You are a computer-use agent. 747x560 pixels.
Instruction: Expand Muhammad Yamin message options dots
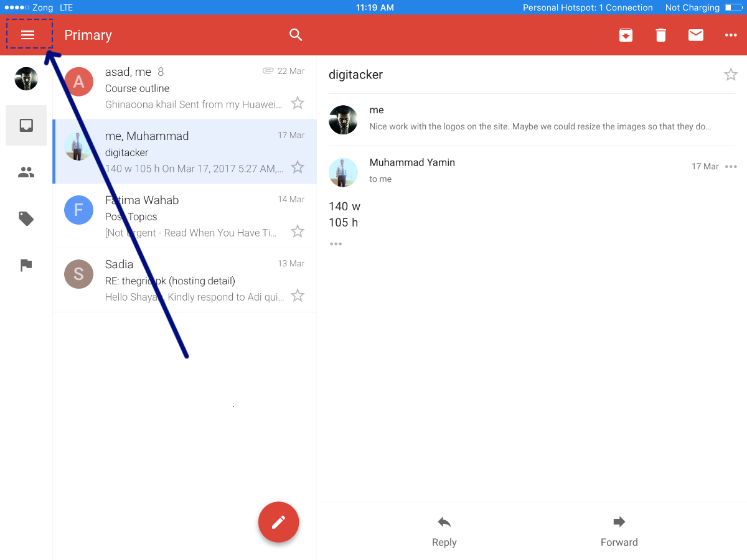pos(731,166)
